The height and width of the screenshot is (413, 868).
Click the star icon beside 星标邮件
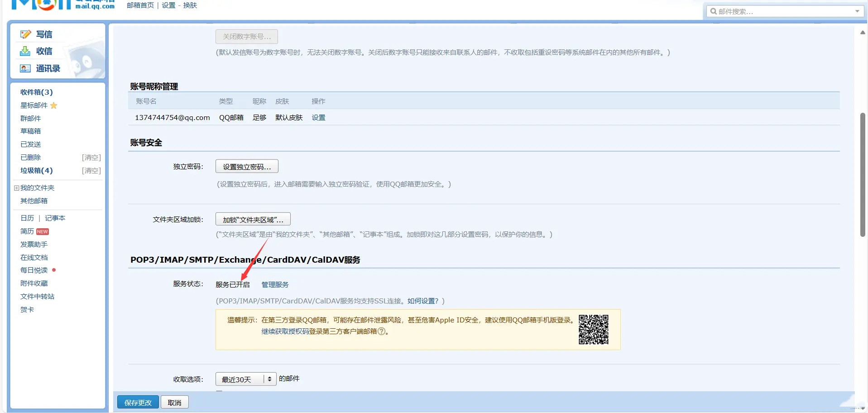click(54, 106)
